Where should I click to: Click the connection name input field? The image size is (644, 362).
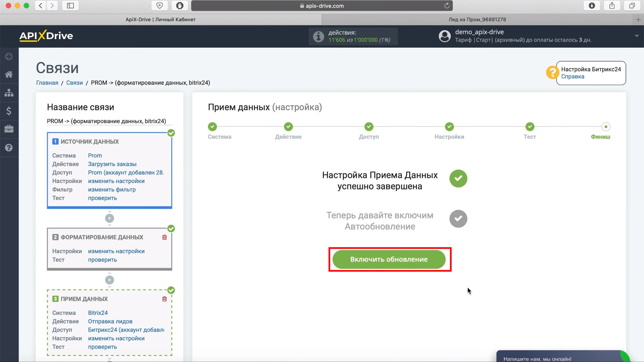coord(109,121)
